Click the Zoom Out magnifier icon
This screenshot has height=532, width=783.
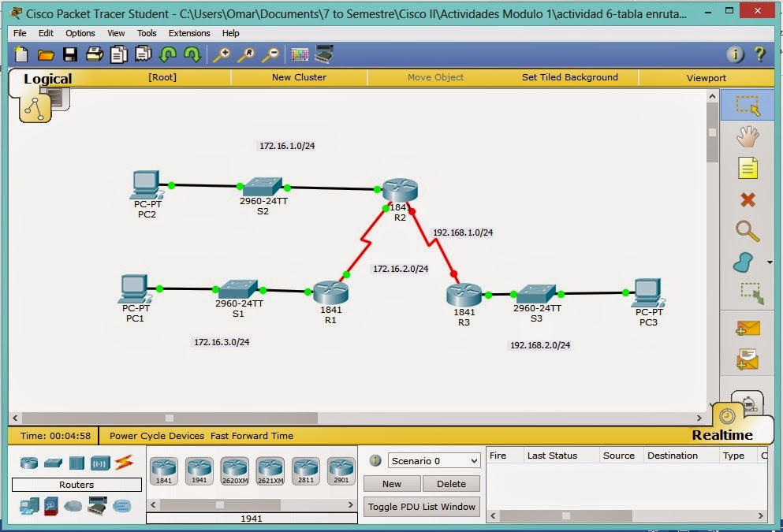(270, 54)
